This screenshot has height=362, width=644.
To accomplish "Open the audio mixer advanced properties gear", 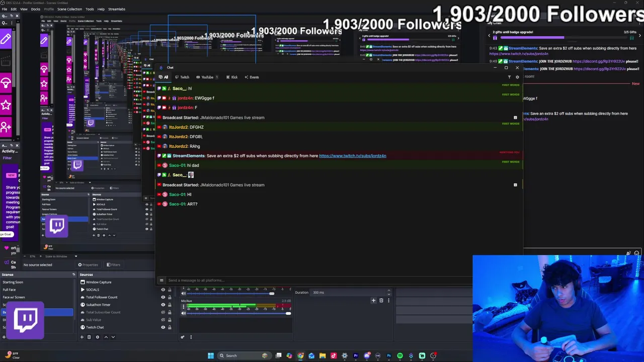I will tap(183, 337).
